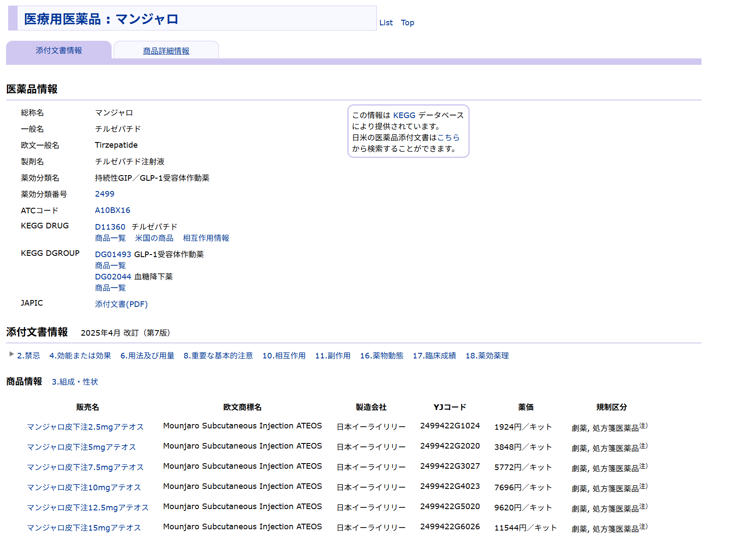Open マンジャロ皮下注15mgアテオス product
This screenshot has width=756, height=543.
84,528
